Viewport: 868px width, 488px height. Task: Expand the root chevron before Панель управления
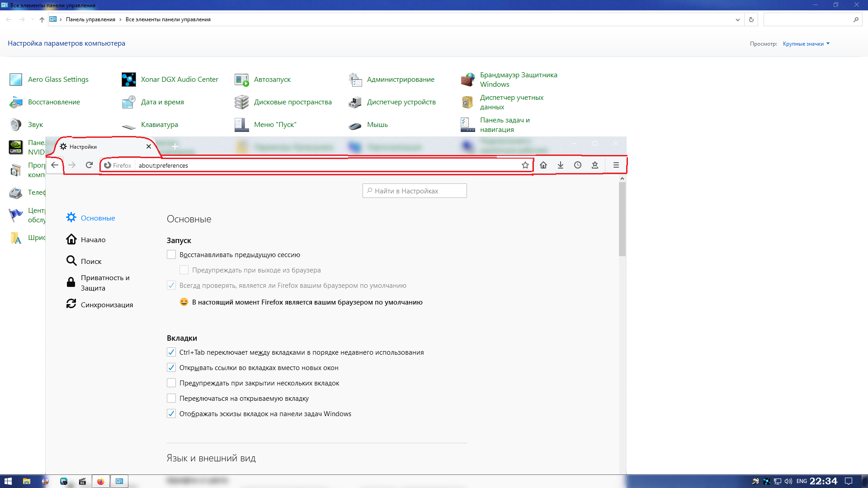[61, 19]
